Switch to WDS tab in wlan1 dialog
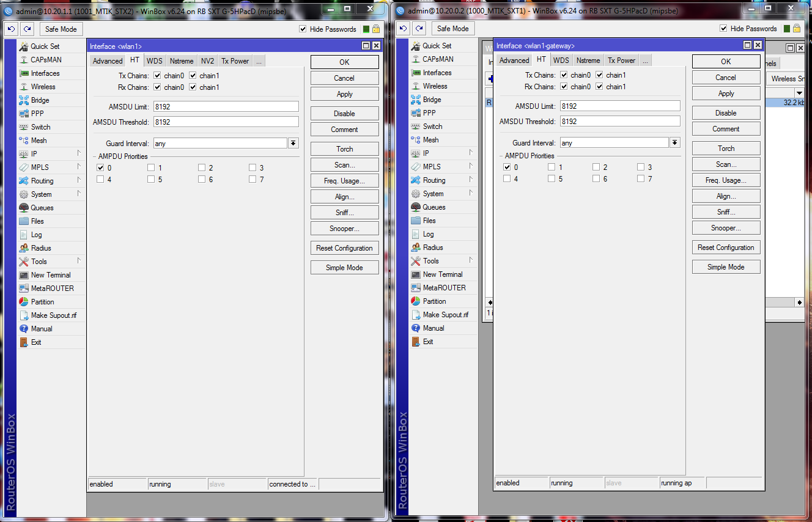The image size is (812, 522). coord(155,61)
